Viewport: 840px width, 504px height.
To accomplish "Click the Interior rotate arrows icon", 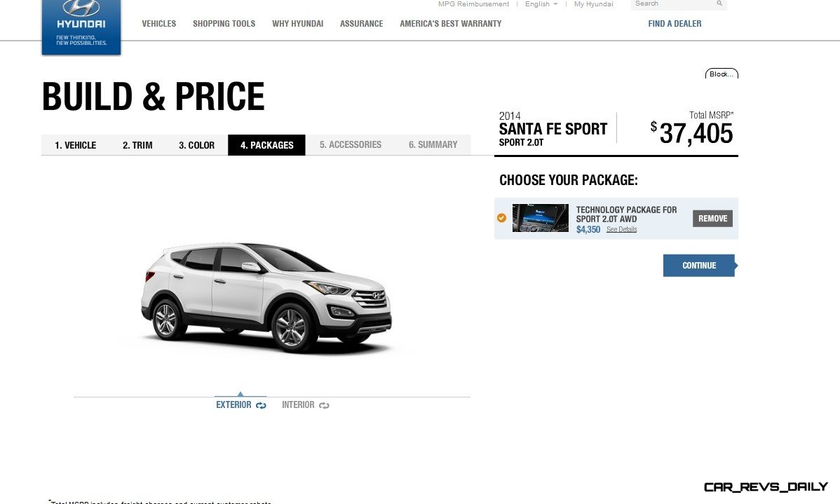I will [324, 405].
